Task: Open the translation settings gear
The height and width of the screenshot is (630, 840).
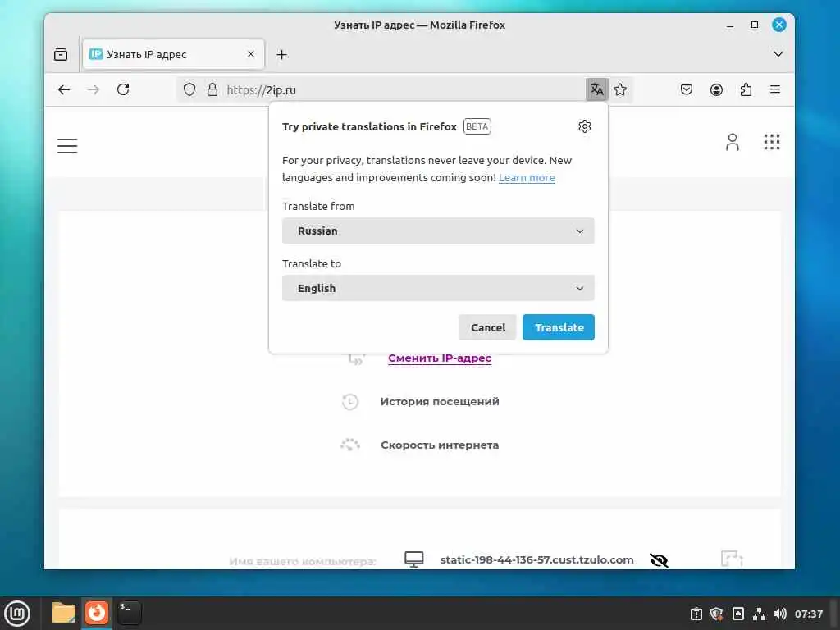Action: tap(584, 126)
